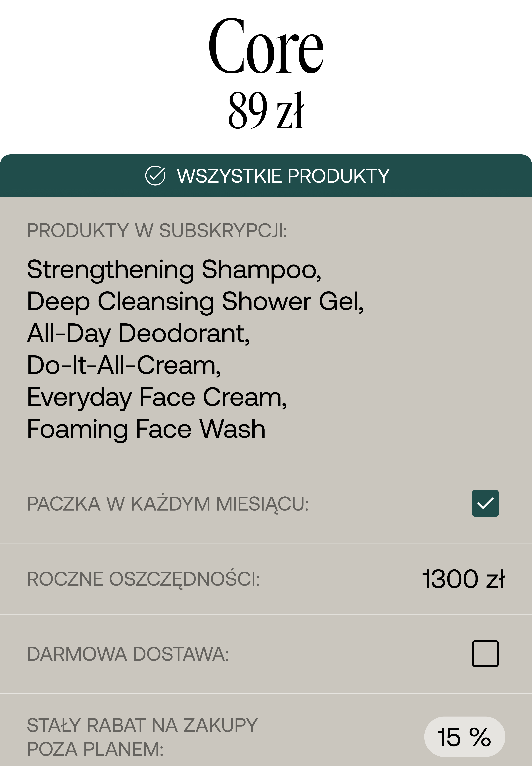The height and width of the screenshot is (766, 532).
Task: Open Deep Cleansing Shower Gel product
Action: [195, 302]
